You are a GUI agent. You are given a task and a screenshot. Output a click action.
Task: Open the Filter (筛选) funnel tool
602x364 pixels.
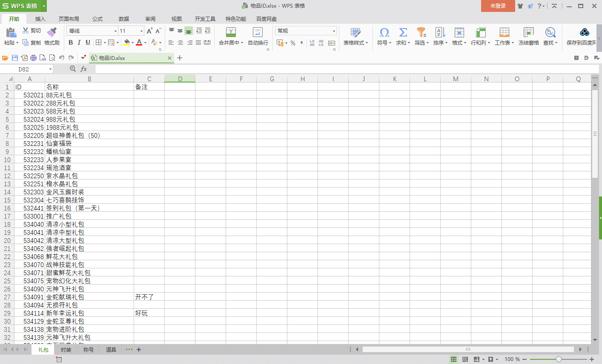tap(421, 32)
